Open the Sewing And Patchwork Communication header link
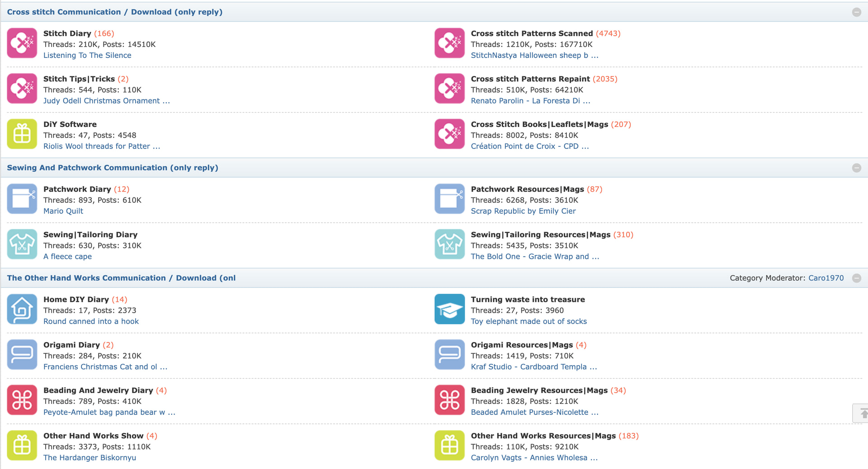This screenshot has width=868, height=469. 113,168
